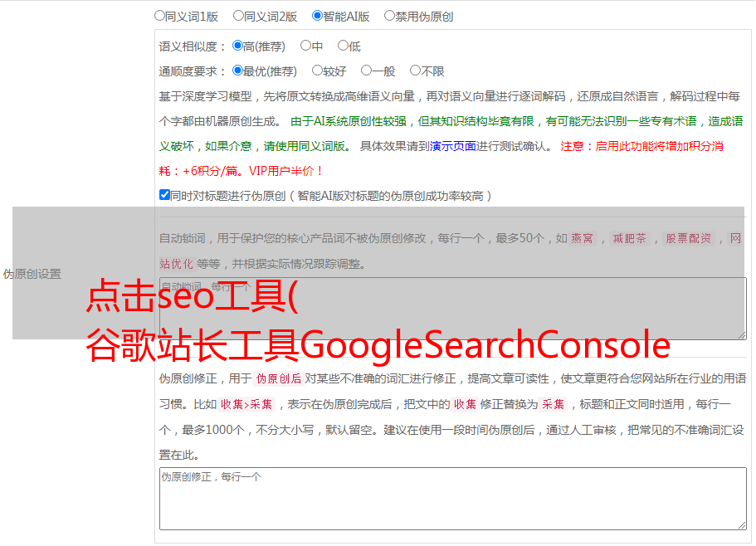Grab resize handle of 自动锁词 textarea

pyautogui.click(x=742, y=335)
